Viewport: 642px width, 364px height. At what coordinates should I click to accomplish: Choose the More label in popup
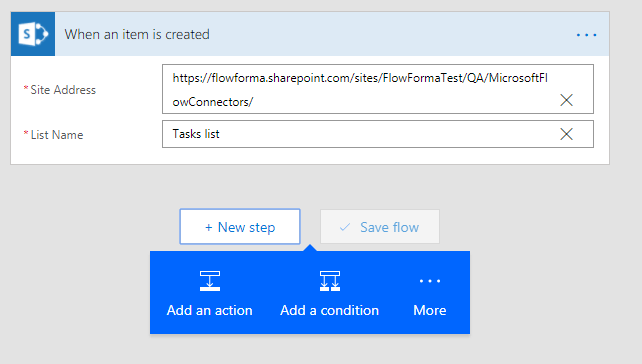coord(430,310)
